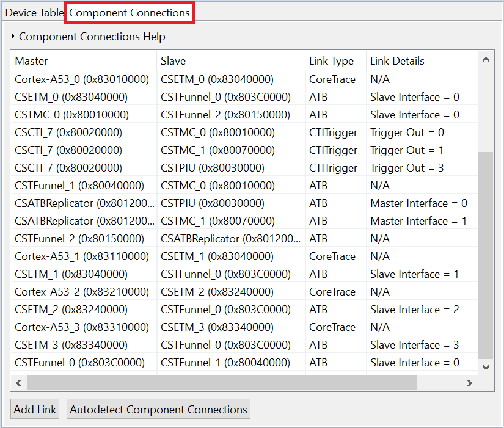Select the CSTMC_0 to CSTFunnel_2 row
Viewport: 504px width, 428px height.
183,114
